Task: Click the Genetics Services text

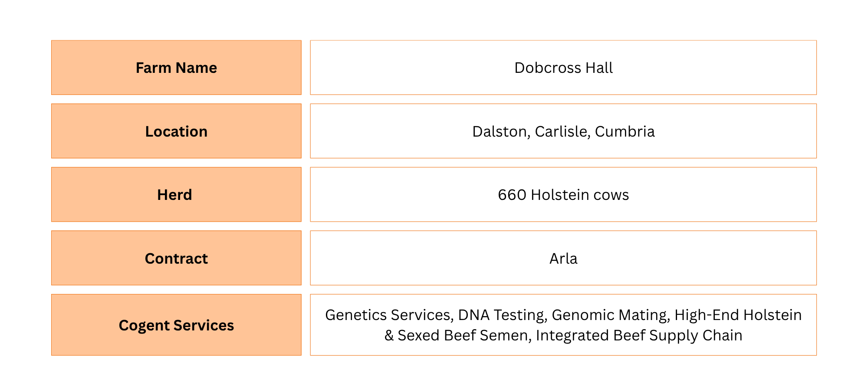Action: point(389,315)
